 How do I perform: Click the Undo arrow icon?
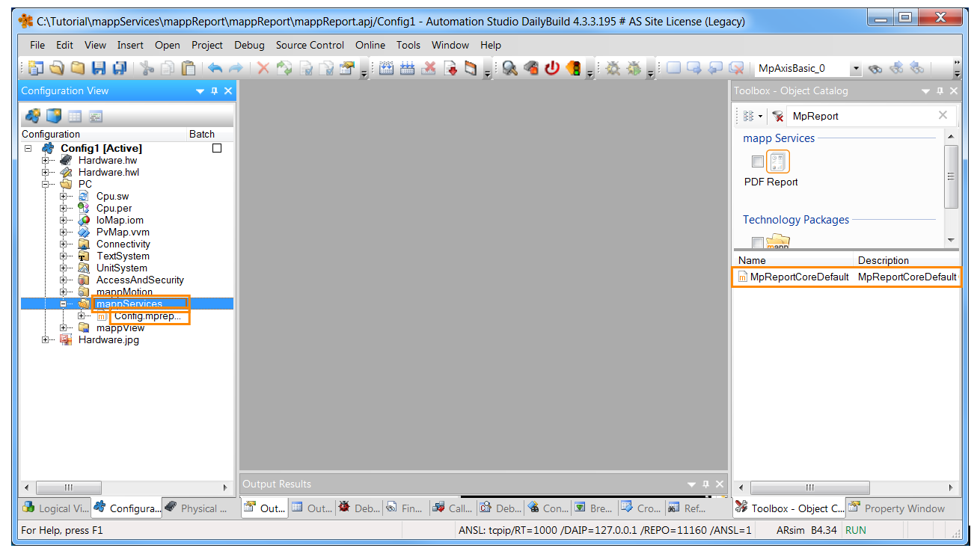click(x=215, y=68)
